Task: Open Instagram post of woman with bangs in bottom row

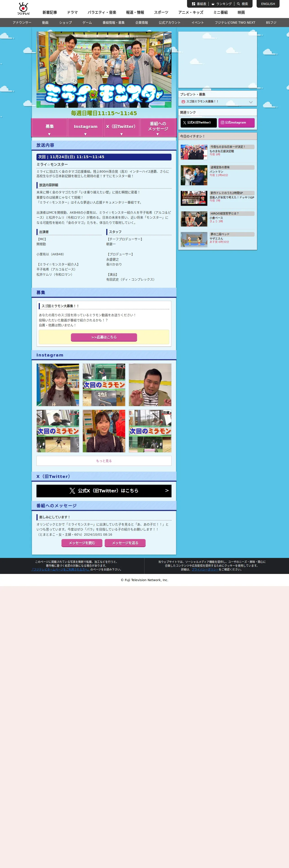Action: [x=104, y=431]
